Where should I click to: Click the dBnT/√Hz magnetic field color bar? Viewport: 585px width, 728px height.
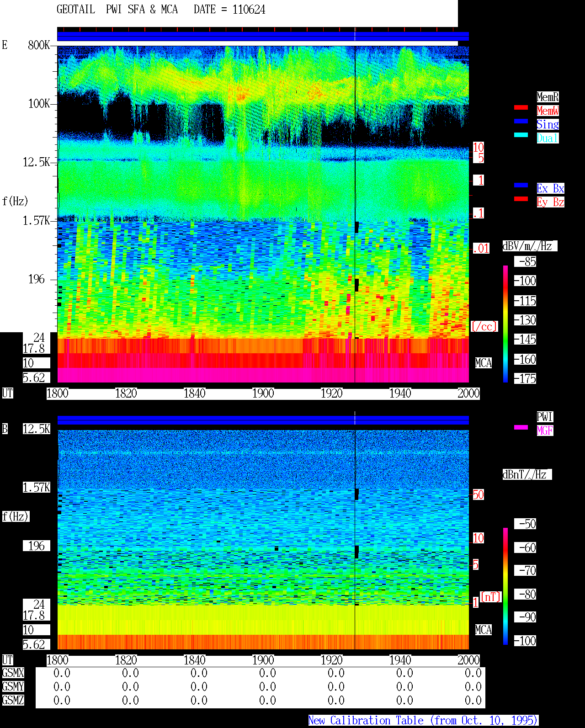(505, 586)
